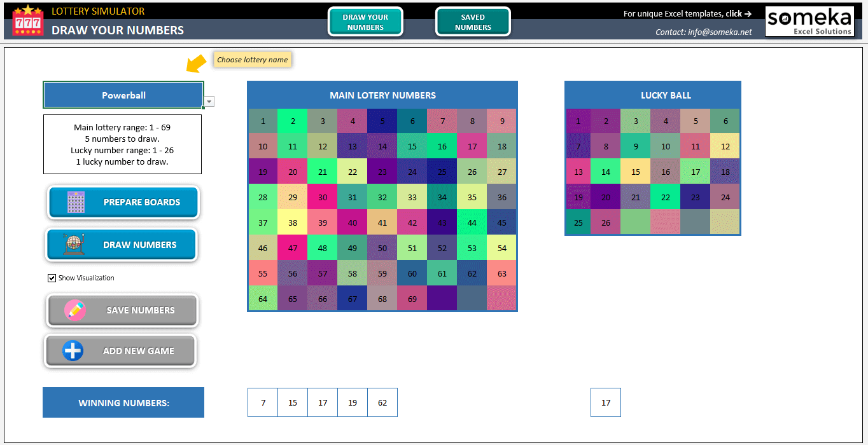Click lucky ball number 6 cell
Image resolution: width=868 pixels, height=445 pixels.
coord(725,121)
